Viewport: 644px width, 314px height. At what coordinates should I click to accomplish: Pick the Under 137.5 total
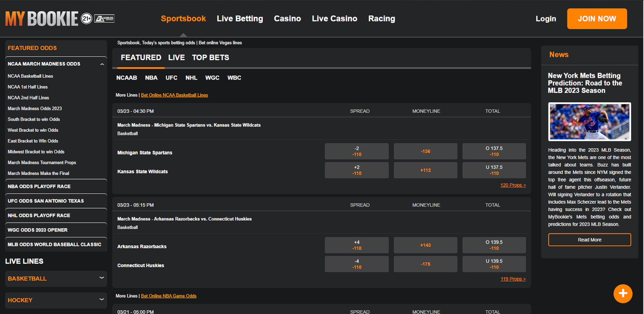click(494, 170)
